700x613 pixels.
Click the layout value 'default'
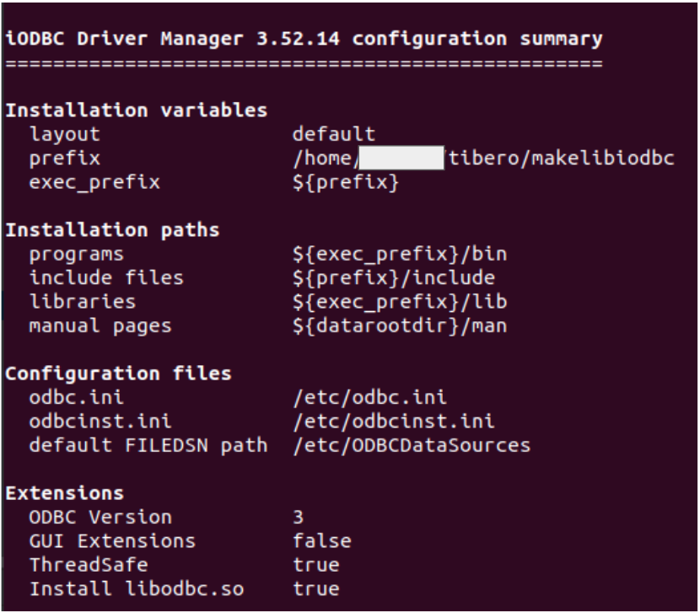click(334, 134)
